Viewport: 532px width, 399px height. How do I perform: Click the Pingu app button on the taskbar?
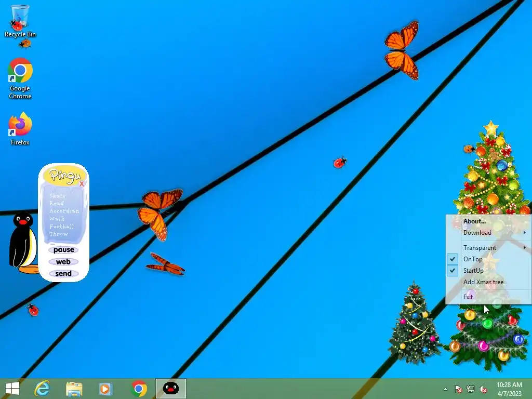170,389
